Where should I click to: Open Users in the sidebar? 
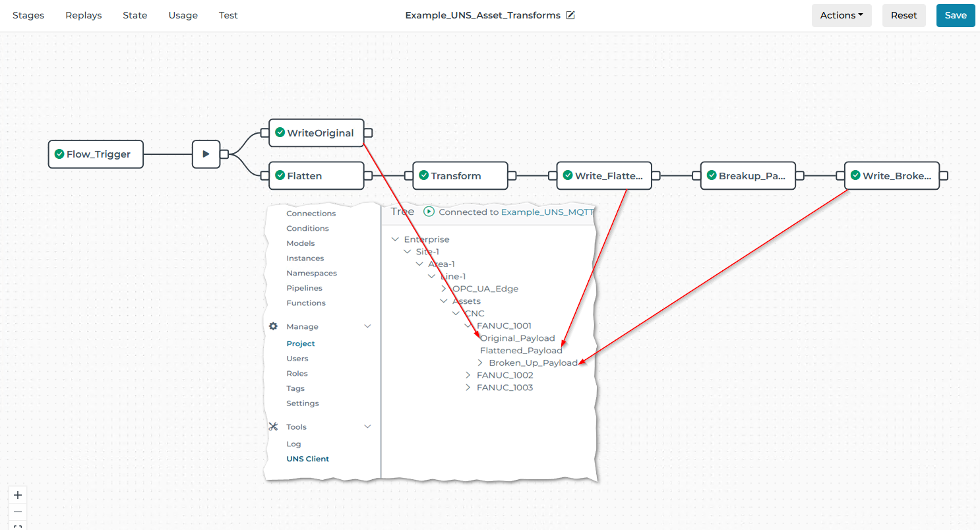[x=297, y=359]
